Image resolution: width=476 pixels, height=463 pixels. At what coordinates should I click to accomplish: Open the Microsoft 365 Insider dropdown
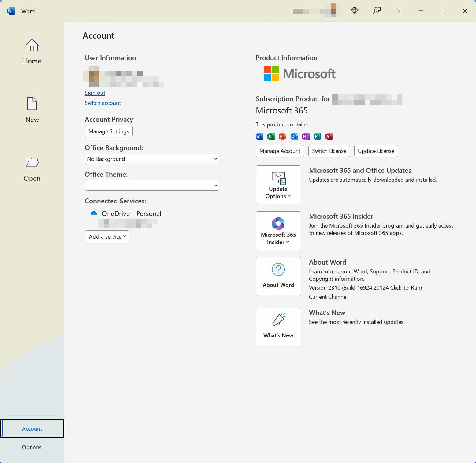coord(278,231)
